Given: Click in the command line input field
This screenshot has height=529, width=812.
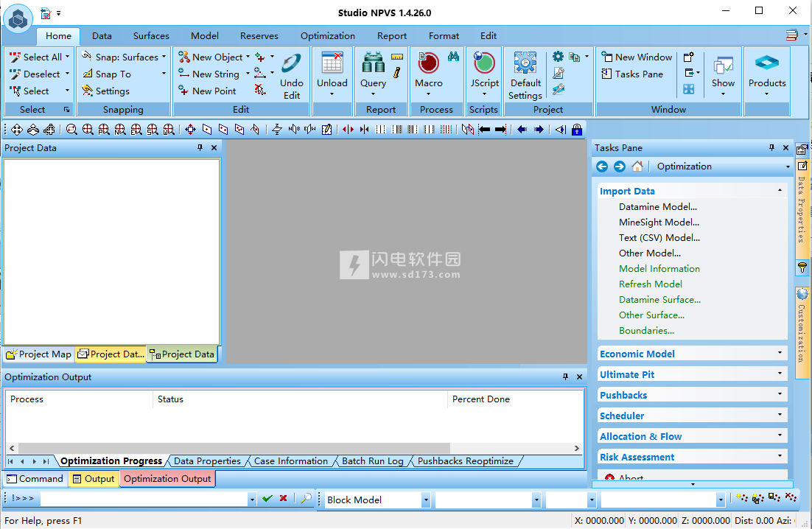Looking at the screenshot, I should tap(144, 499).
